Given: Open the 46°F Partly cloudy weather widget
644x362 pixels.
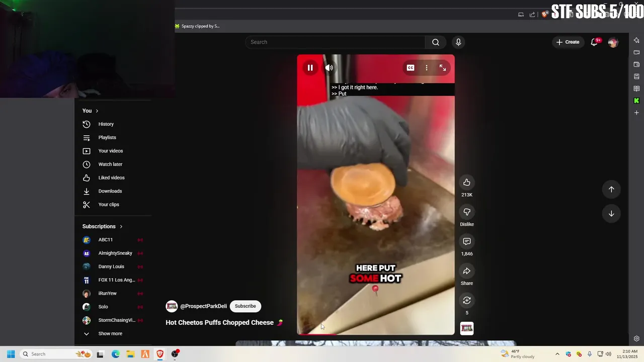Looking at the screenshot, I should click(517, 354).
